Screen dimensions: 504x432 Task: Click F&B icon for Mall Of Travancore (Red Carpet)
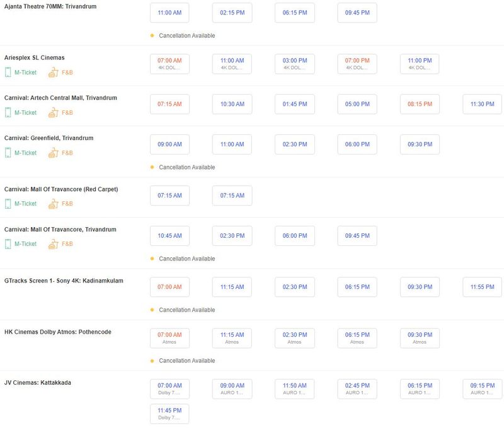(52, 204)
